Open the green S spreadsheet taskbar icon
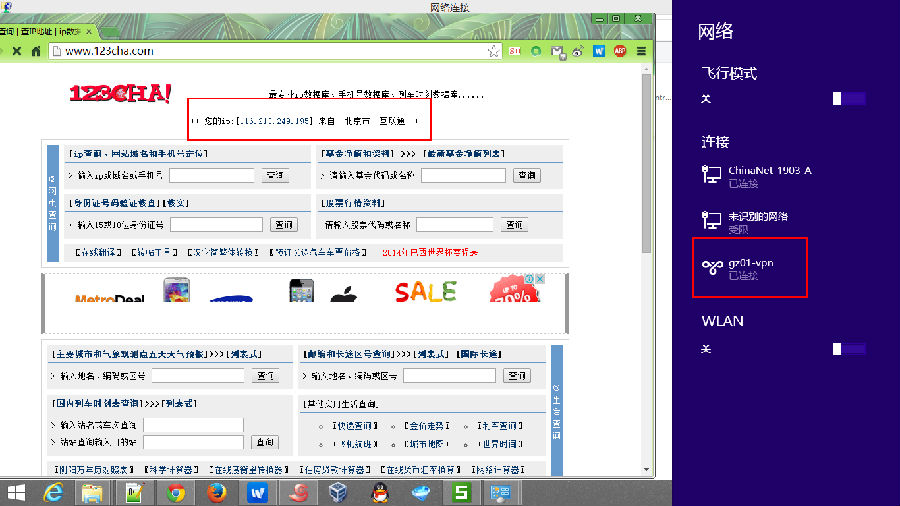900x506 pixels. click(461, 493)
